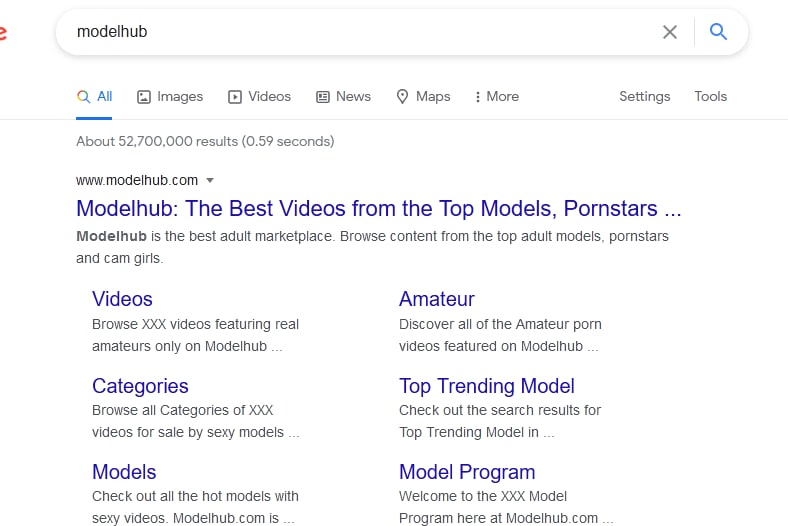The width and height of the screenshot is (788, 526).
Task: Open the Maps tab
Action: 423,96
